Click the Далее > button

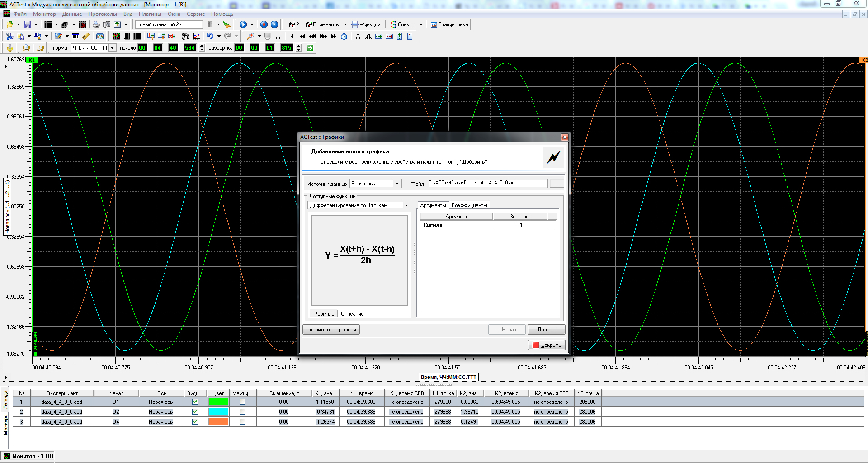547,330
